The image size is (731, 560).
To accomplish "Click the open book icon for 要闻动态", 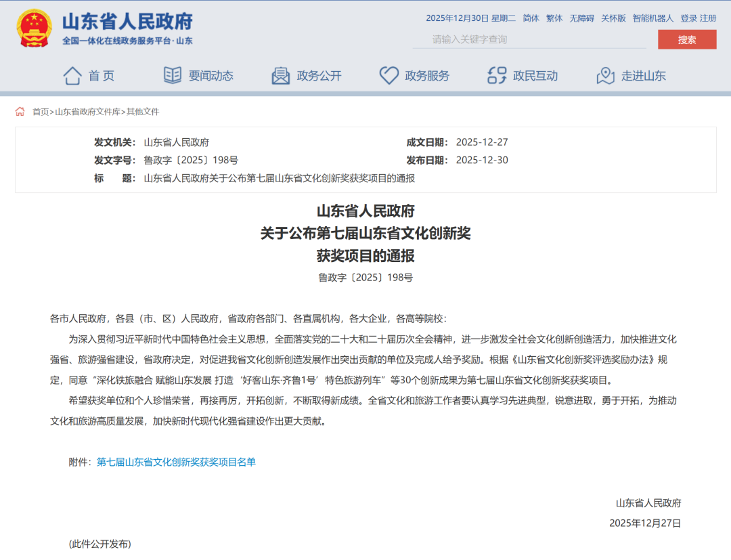I will pos(173,75).
